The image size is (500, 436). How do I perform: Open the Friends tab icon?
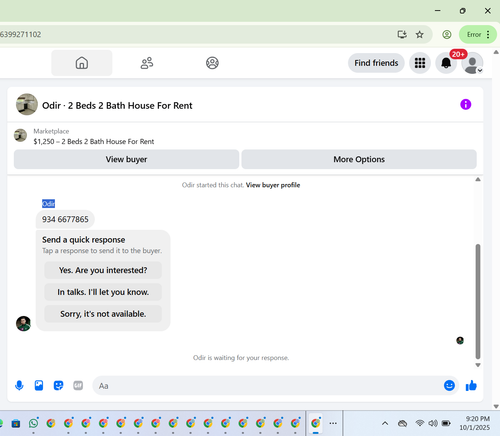coord(147,63)
